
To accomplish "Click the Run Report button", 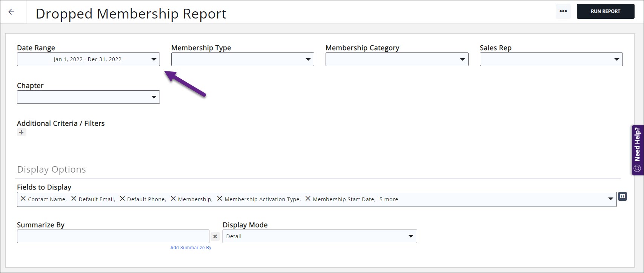I will (x=605, y=11).
